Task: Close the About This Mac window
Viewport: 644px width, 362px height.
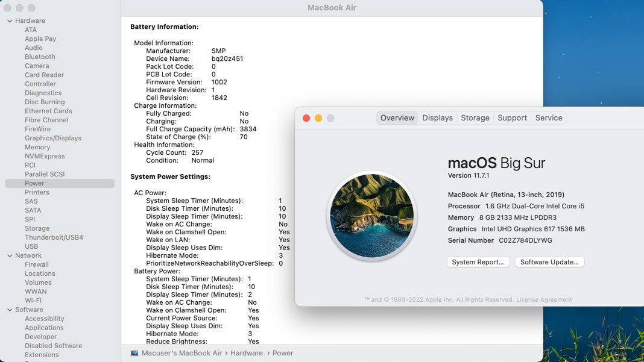Action: (306, 118)
